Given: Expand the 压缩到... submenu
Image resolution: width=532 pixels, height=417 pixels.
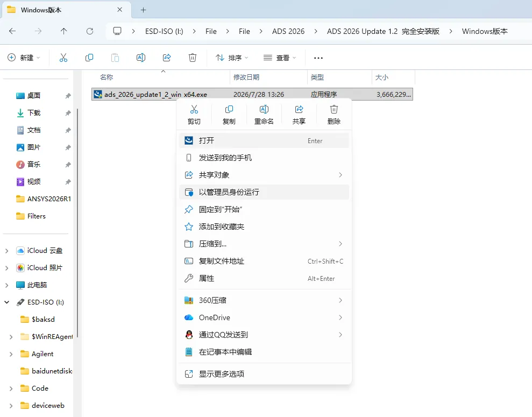Looking at the screenshot, I should 264,244.
